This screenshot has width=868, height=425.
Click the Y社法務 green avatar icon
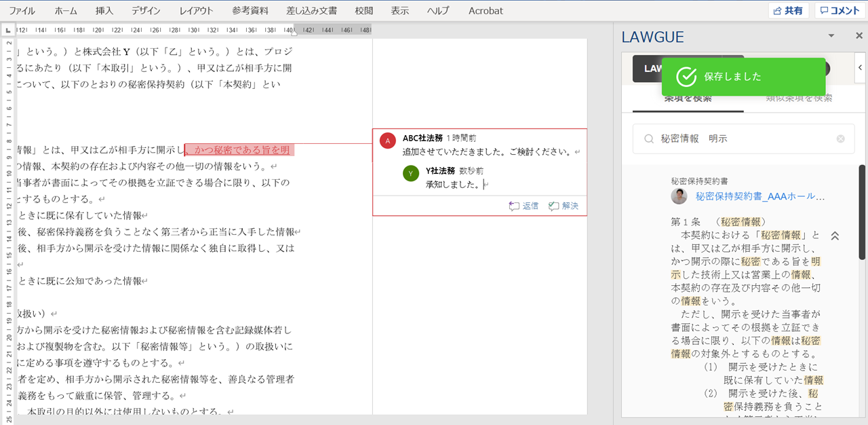tap(411, 174)
